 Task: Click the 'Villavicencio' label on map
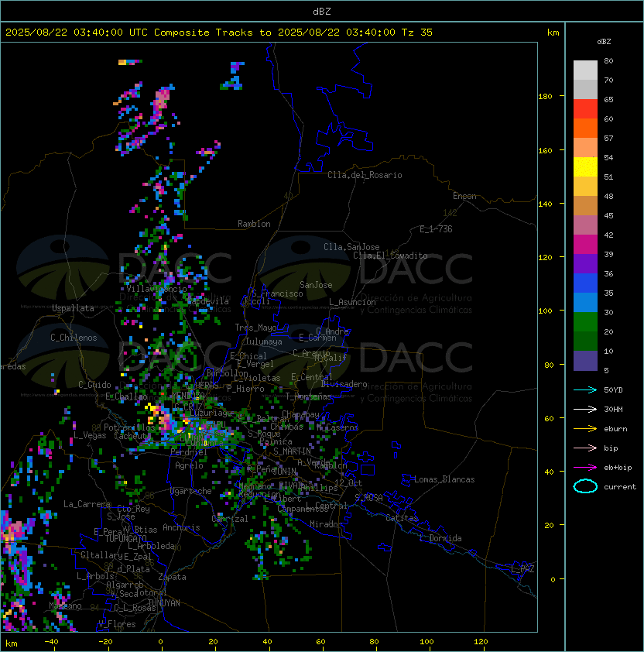point(156,289)
